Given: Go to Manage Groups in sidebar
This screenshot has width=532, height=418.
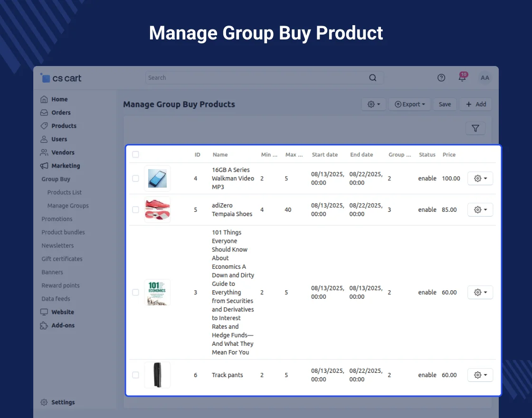Looking at the screenshot, I should click(68, 206).
